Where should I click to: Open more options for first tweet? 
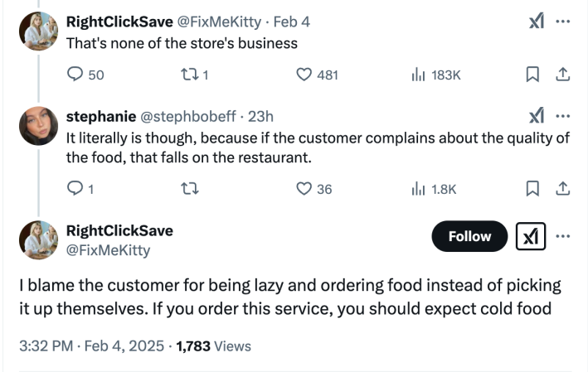pyautogui.click(x=563, y=22)
